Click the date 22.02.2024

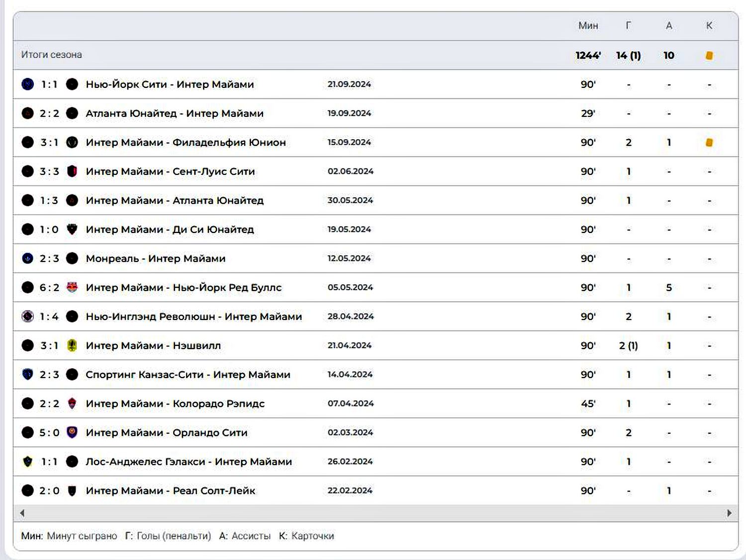(x=350, y=490)
